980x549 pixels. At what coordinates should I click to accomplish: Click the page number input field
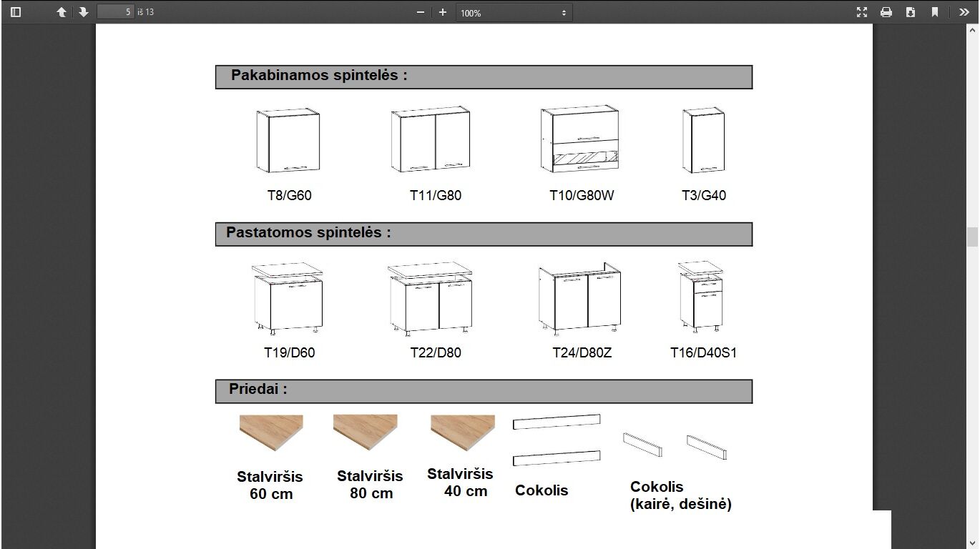click(x=115, y=12)
